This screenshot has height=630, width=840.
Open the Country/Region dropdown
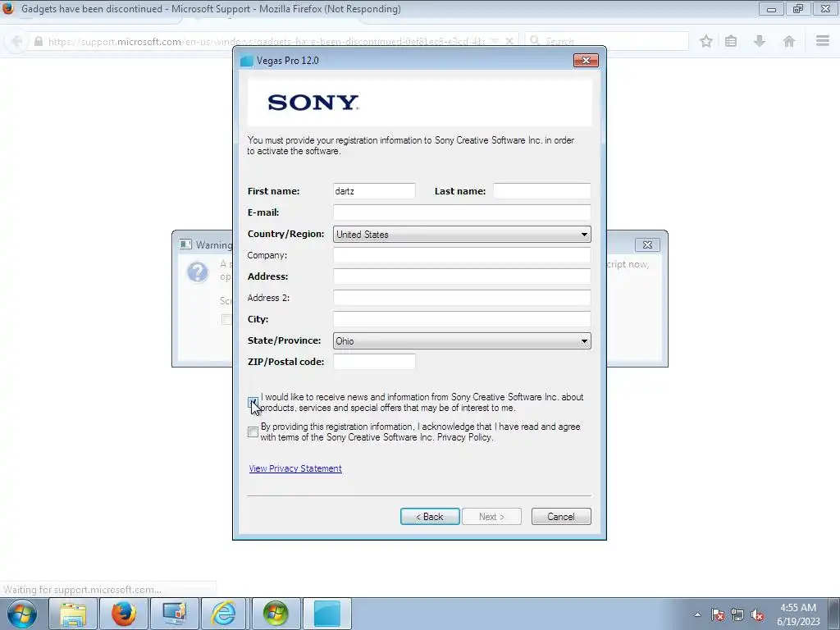point(462,234)
